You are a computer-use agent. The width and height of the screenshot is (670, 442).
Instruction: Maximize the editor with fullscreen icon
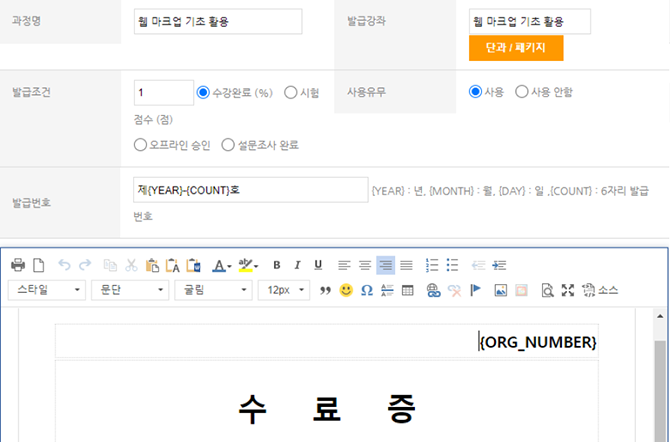click(568, 290)
